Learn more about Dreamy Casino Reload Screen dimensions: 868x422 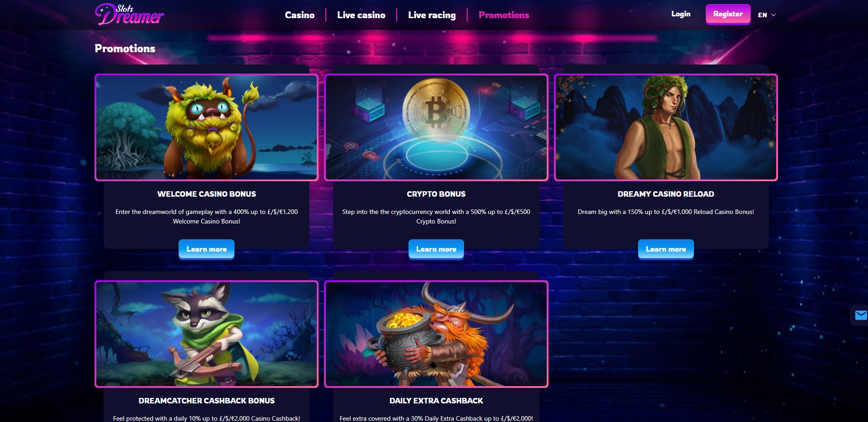pos(666,249)
